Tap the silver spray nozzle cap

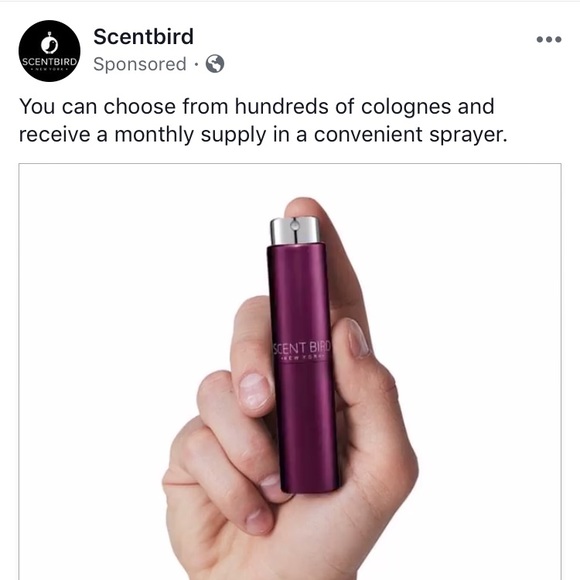click(295, 230)
